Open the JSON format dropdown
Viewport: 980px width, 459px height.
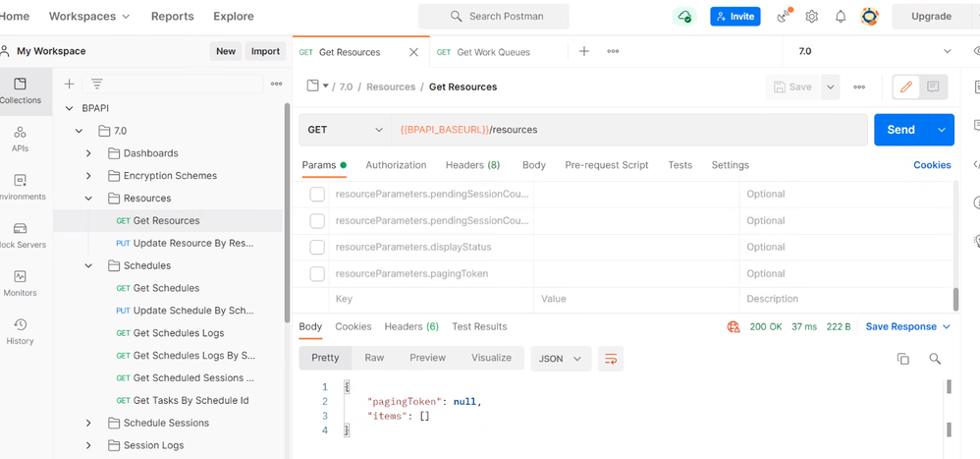pyautogui.click(x=561, y=359)
